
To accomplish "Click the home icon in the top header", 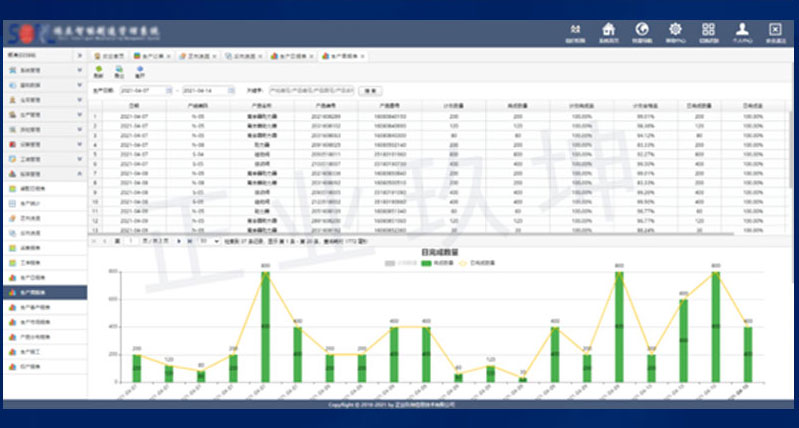I will (607, 32).
